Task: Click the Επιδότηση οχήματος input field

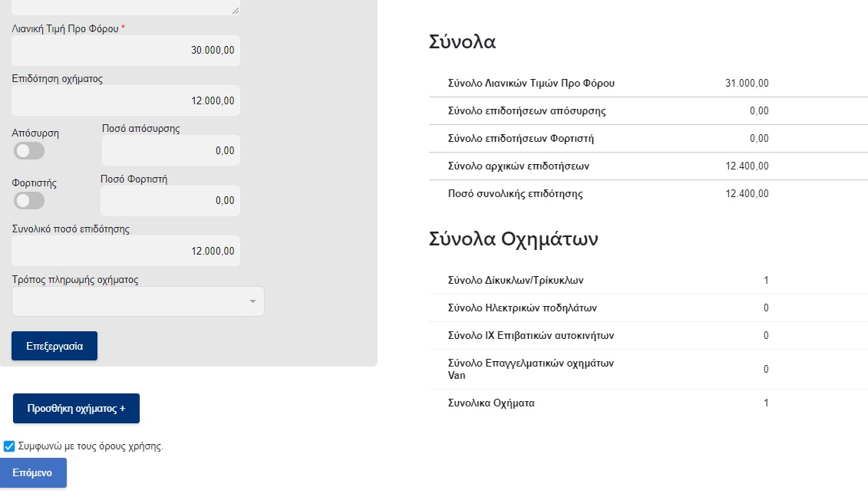Action: 126,100
